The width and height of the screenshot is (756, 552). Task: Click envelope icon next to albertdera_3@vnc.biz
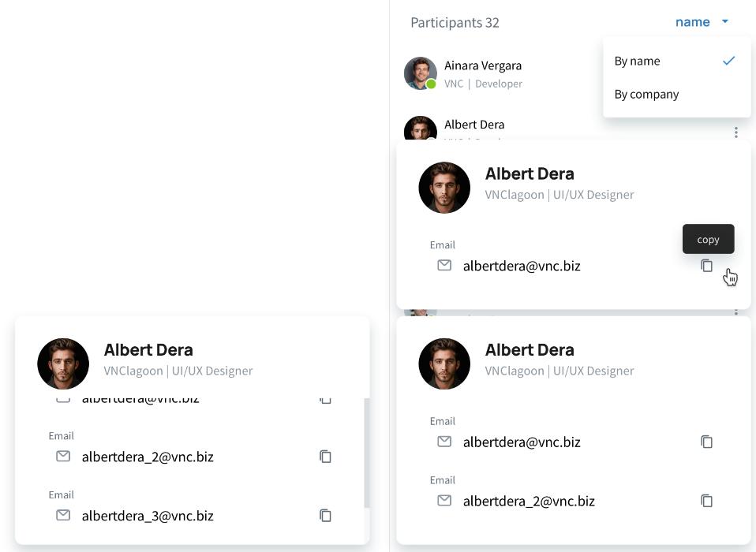(x=63, y=515)
